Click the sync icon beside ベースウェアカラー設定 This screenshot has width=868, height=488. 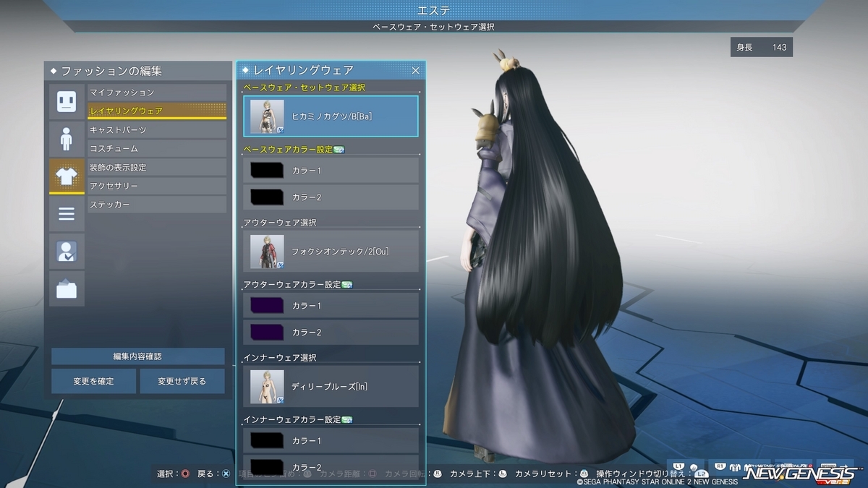pyautogui.click(x=339, y=150)
